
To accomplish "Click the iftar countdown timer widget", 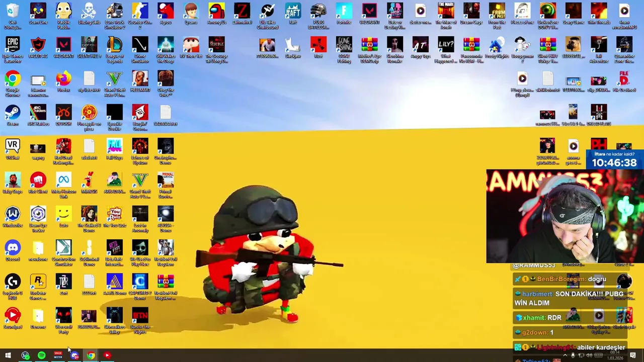I will click(x=614, y=160).
